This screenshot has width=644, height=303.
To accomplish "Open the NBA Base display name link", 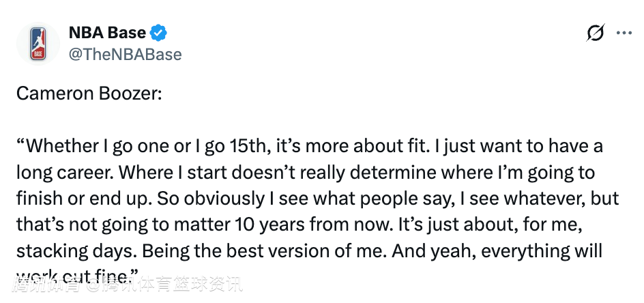I will point(107,32).
